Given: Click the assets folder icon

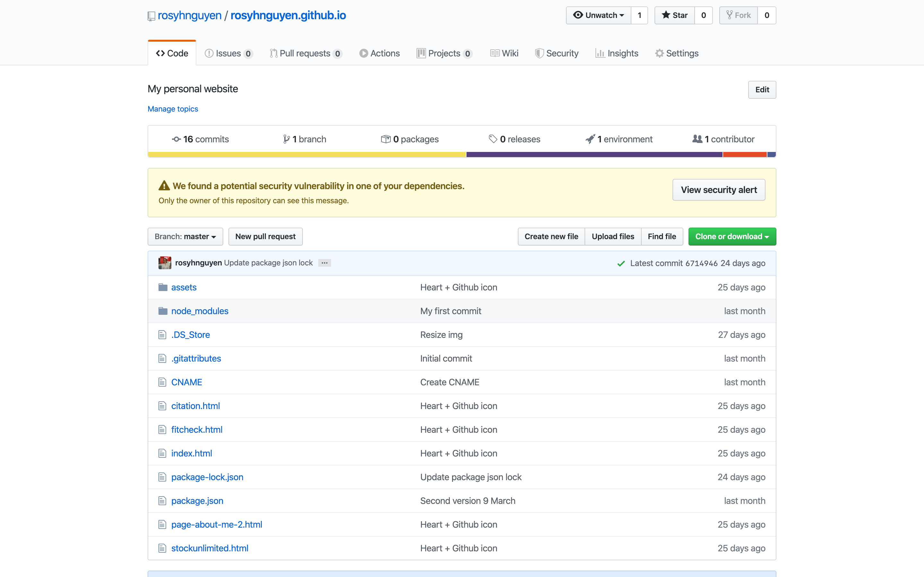Looking at the screenshot, I should (163, 287).
